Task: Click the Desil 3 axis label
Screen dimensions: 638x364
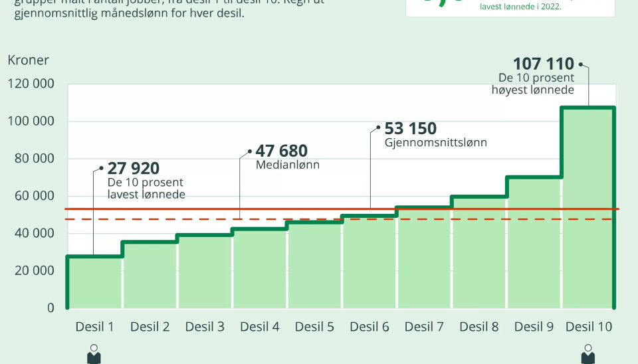Action: pyautogui.click(x=205, y=327)
